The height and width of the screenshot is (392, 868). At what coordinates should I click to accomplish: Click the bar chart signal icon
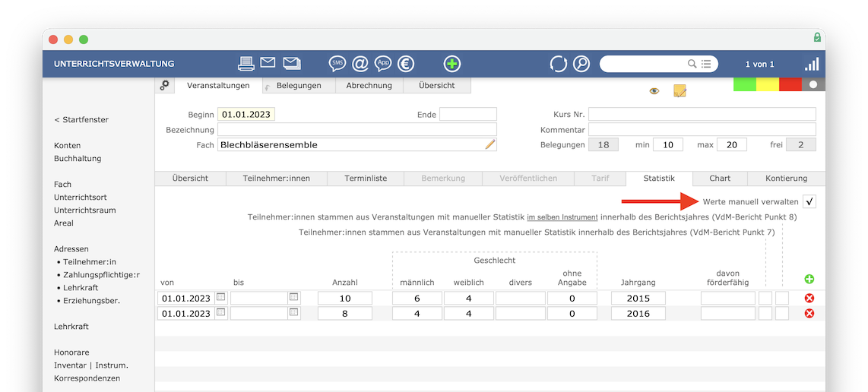tap(812, 65)
